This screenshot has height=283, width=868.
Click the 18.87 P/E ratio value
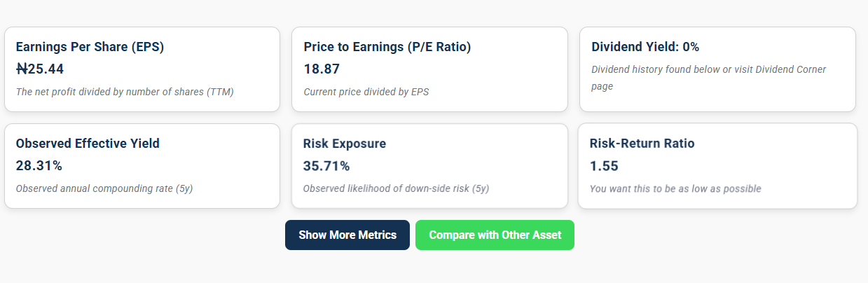(322, 69)
